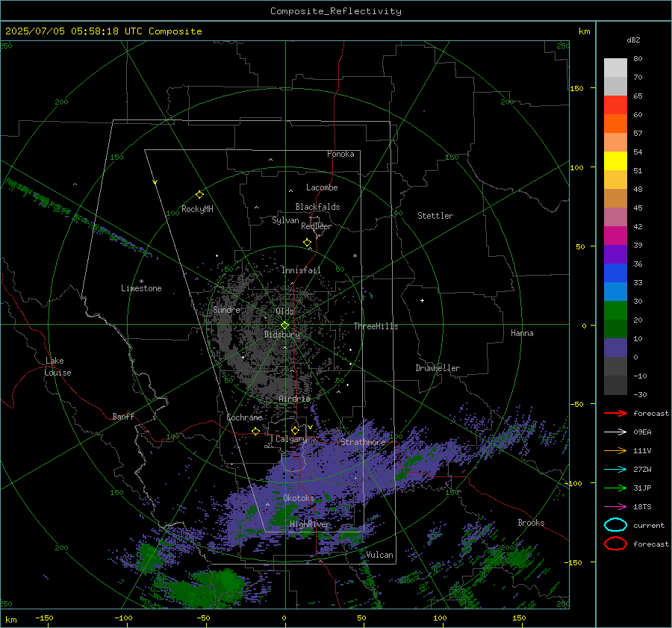
Task: Click the yellow diamond marker below RedDeer
Action: click(307, 243)
